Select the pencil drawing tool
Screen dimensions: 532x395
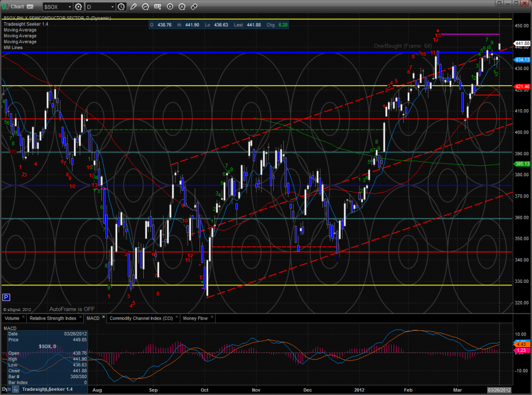[134, 7]
